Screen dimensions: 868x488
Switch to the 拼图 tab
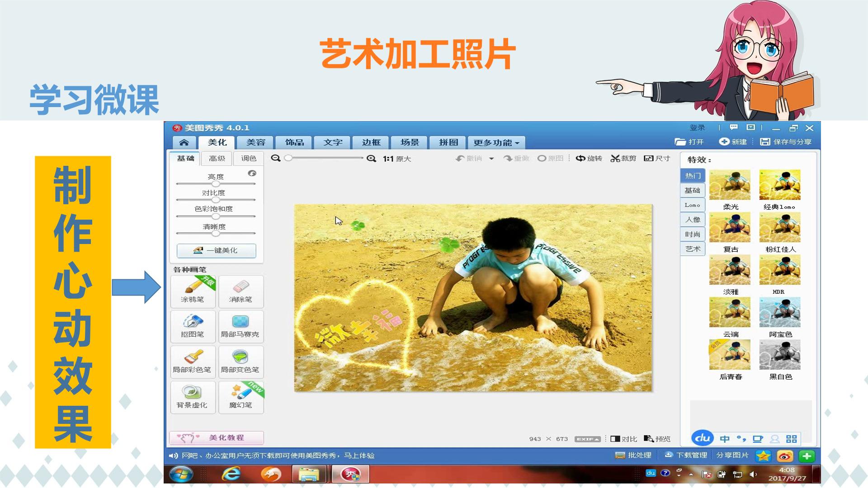coord(448,142)
